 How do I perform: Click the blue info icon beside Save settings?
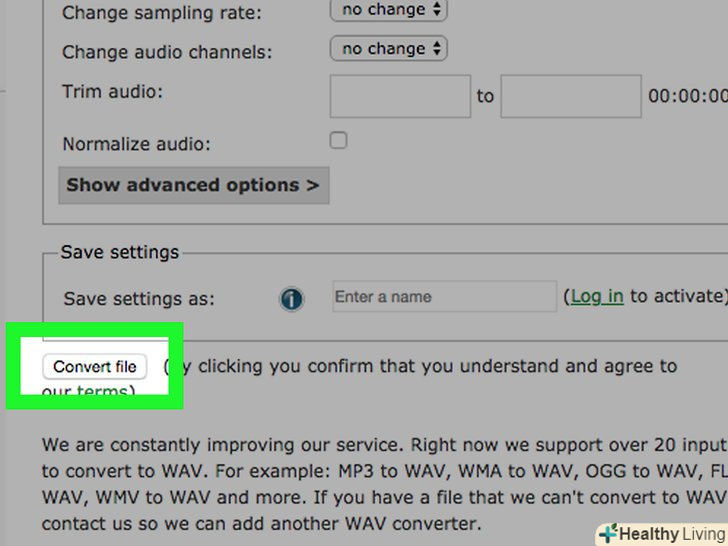[291, 298]
